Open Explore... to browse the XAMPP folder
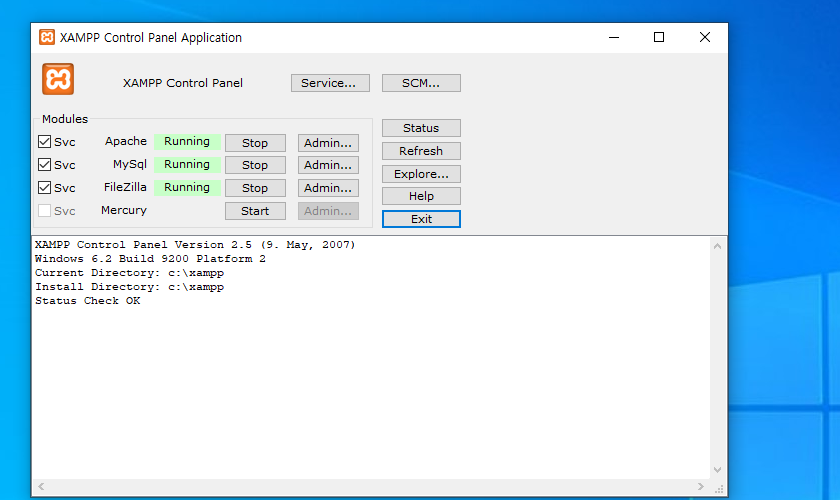The image size is (840, 500). coord(421,174)
